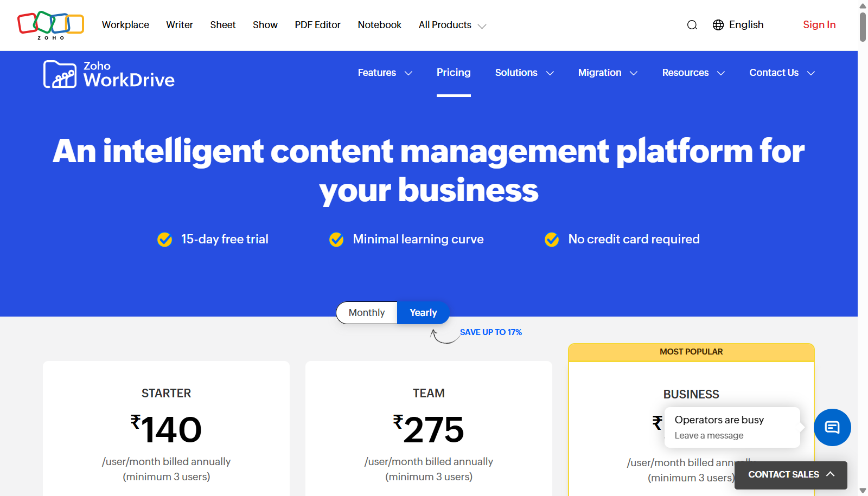
Task: Open the search magnifier icon
Action: 692,25
